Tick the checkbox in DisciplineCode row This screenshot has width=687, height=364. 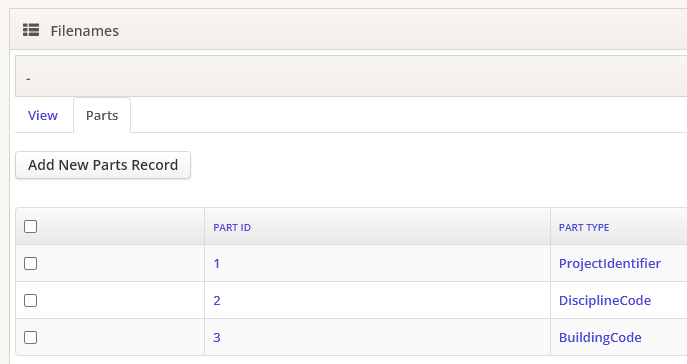[30, 300]
